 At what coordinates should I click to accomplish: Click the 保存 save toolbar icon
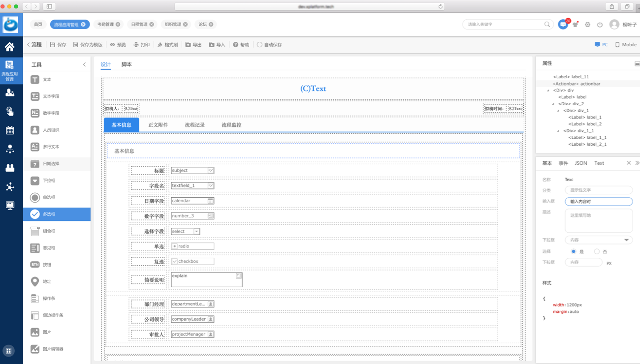pyautogui.click(x=53, y=45)
